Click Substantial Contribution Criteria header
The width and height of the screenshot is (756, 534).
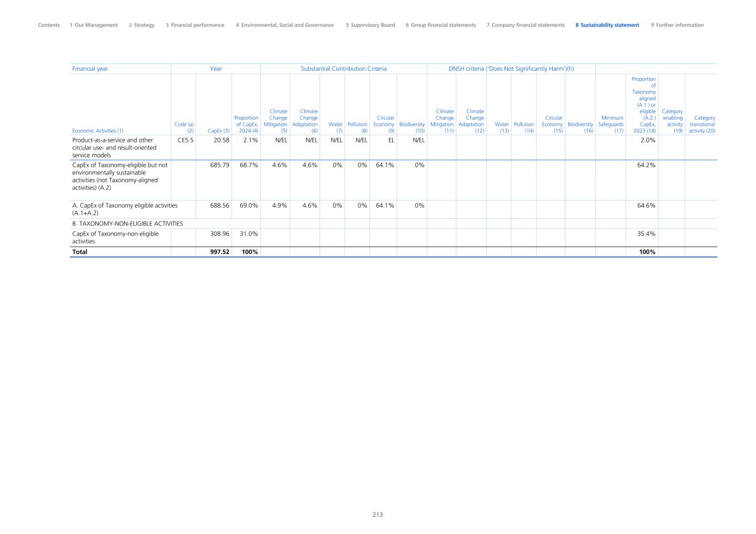pyautogui.click(x=343, y=69)
